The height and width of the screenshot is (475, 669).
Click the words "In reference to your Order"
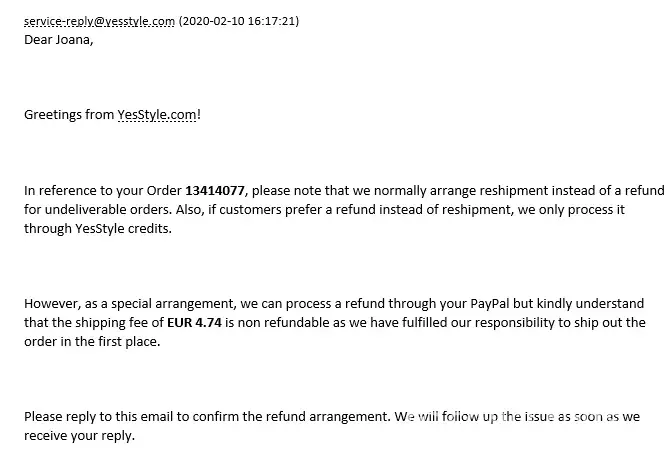pyautogui.click(x=103, y=191)
